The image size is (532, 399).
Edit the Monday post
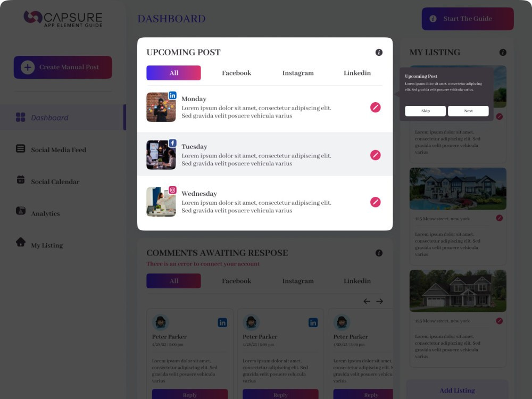[375, 107]
